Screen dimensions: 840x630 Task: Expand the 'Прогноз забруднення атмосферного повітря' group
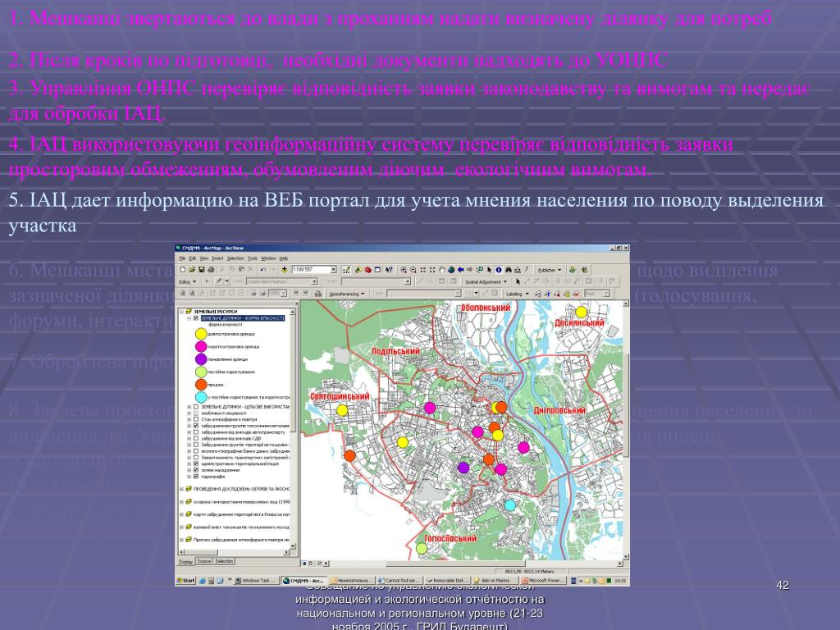(x=181, y=540)
